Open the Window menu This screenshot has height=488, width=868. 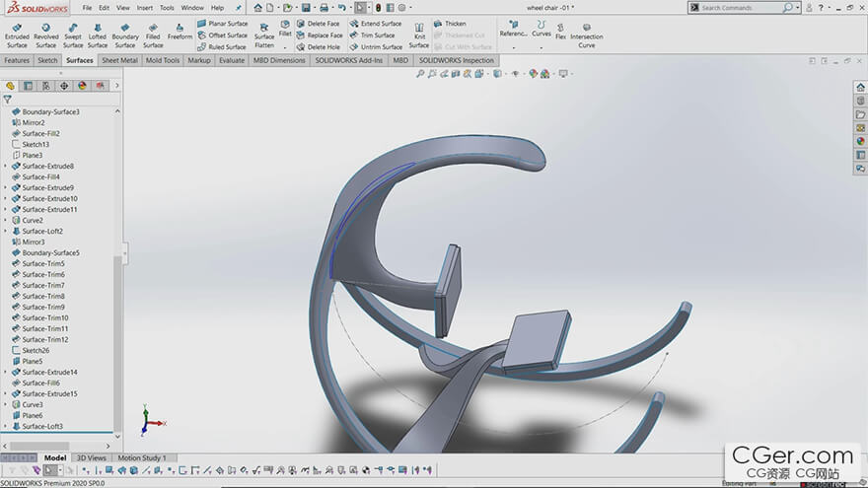tap(192, 8)
